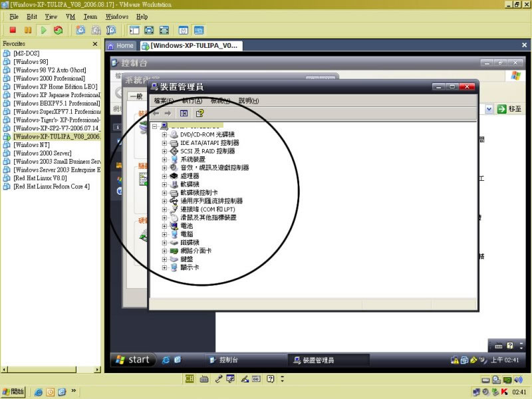
Task: Collapse the root computer node in device tree
Action: 155,126
